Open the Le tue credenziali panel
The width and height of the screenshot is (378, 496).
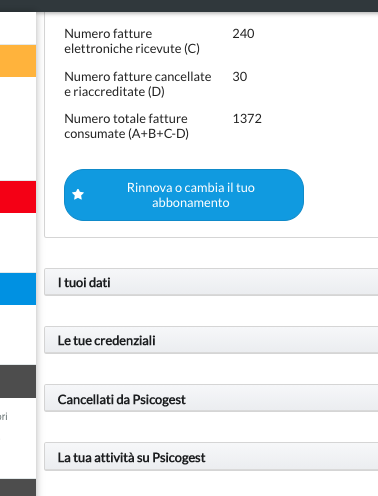pyautogui.click(x=211, y=340)
